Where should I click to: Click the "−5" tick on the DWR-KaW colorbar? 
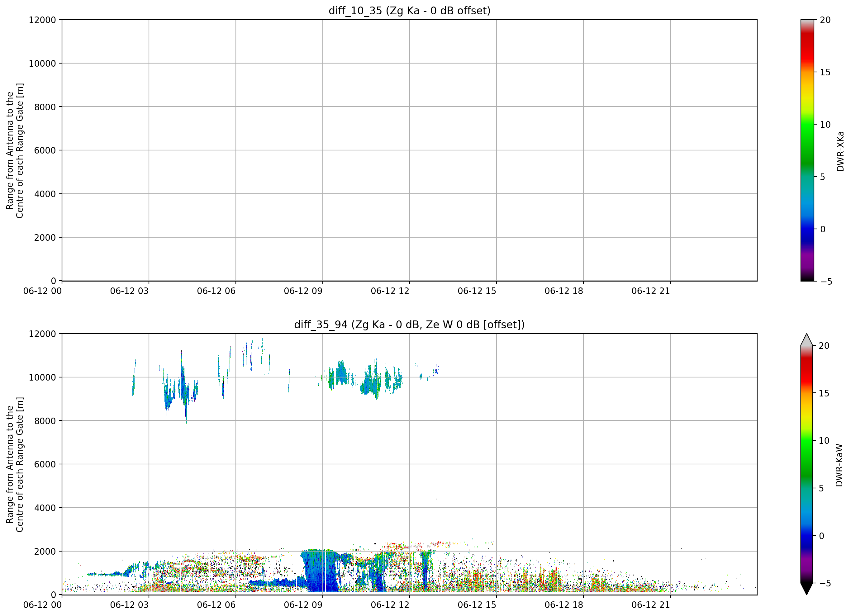tap(825, 583)
